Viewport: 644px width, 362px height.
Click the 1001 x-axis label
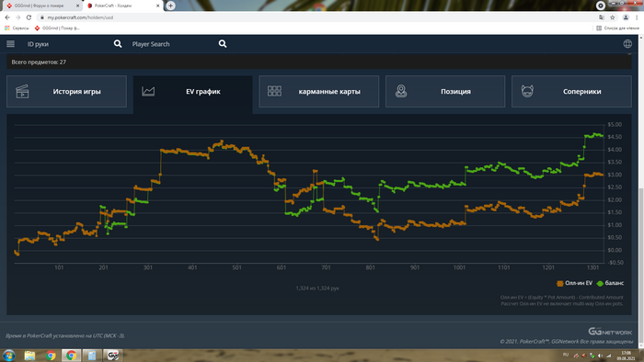459,267
